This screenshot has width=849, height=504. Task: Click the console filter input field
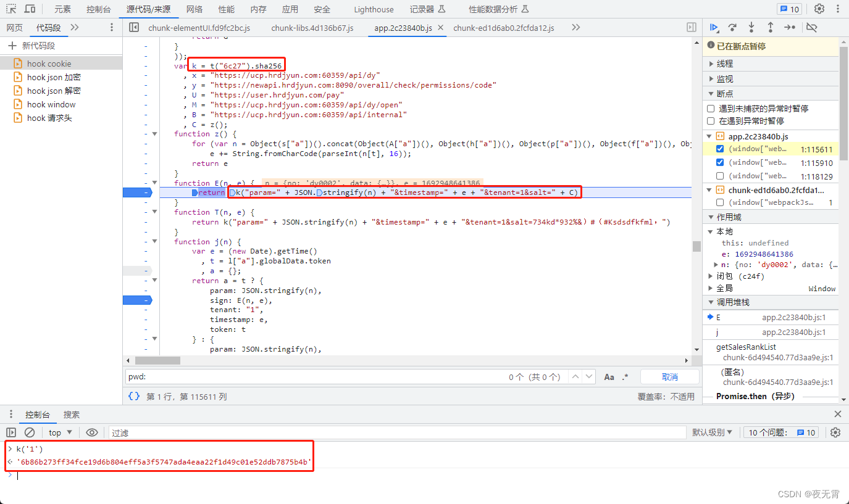pyautogui.click(x=398, y=432)
